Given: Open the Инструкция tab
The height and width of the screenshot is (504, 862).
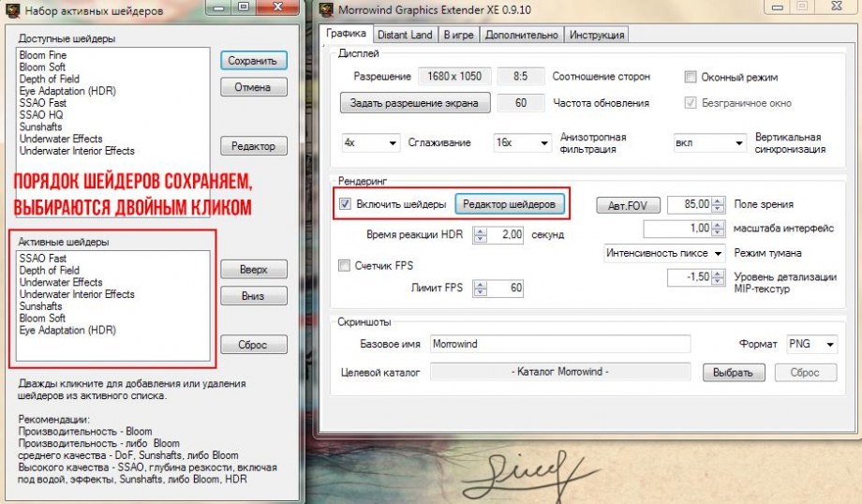Looking at the screenshot, I should (x=597, y=35).
